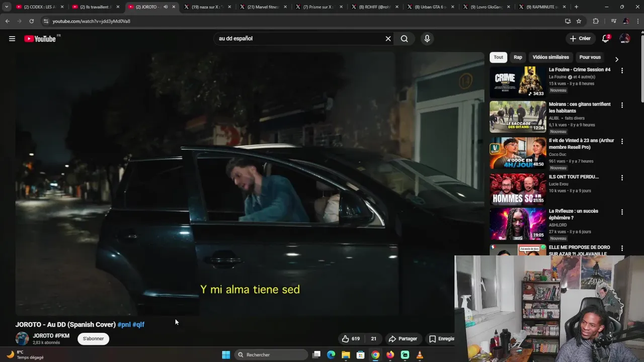Open the La Rvfleuze video title link
Viewport: 644px width, 362px height.
click(574, 214)
